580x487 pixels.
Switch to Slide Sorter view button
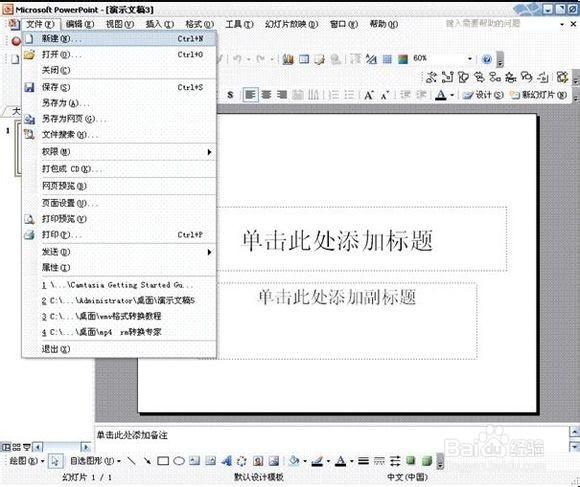coord(16,447)
